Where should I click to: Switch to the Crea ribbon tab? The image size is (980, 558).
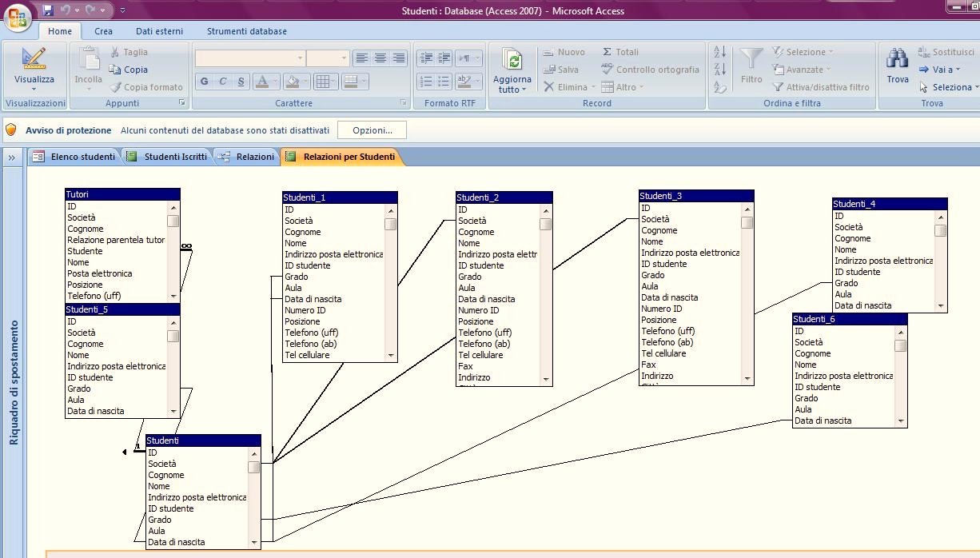pos(103,31)
